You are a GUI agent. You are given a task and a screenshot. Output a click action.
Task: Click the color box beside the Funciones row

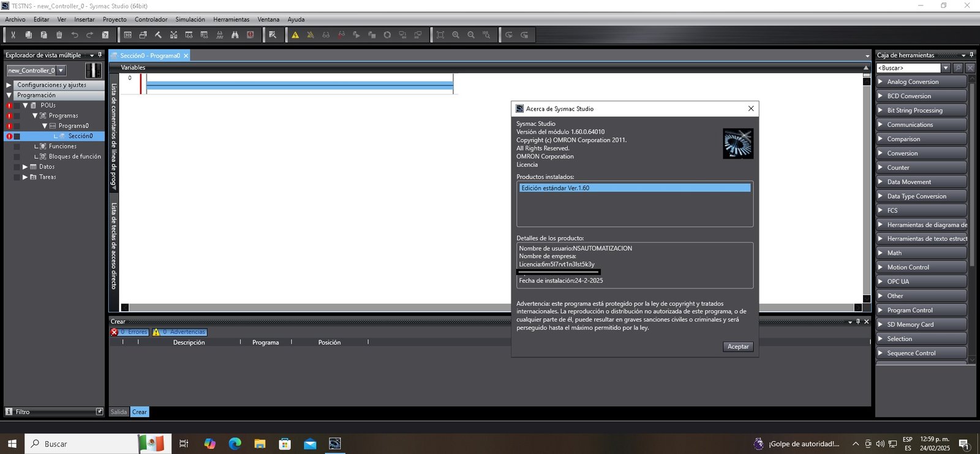coord(17,146)
